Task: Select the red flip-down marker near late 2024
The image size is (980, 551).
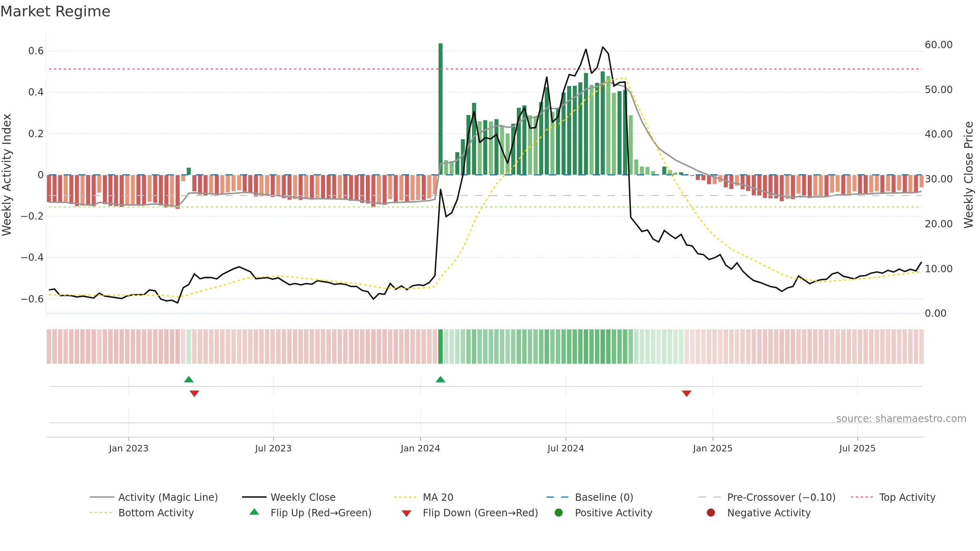Action: tap(686, 393)
